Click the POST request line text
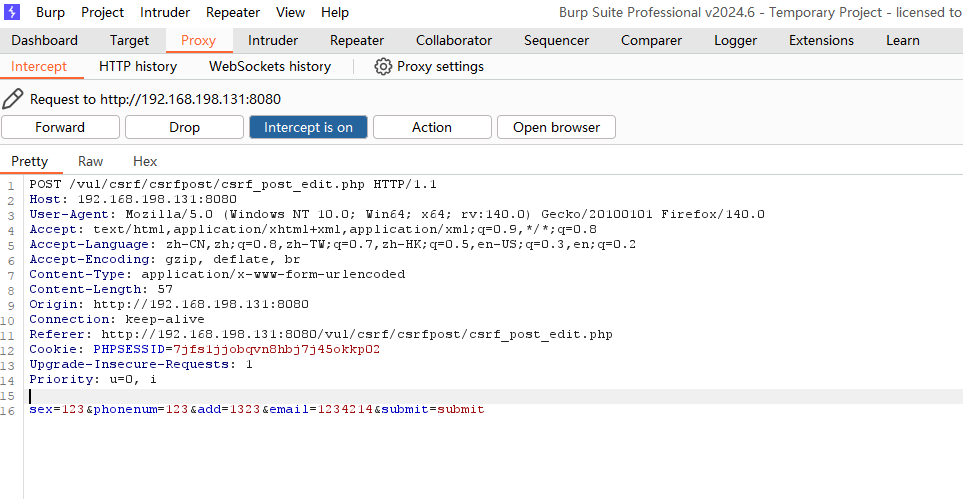The image size is (963, 499). pyautogui.click(x=233, y=184)
